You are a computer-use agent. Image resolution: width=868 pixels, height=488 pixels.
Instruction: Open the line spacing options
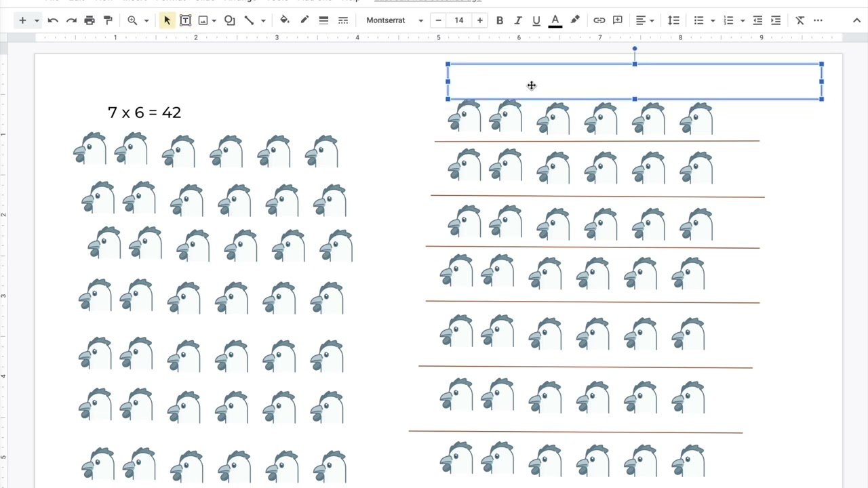click(673, 20)
